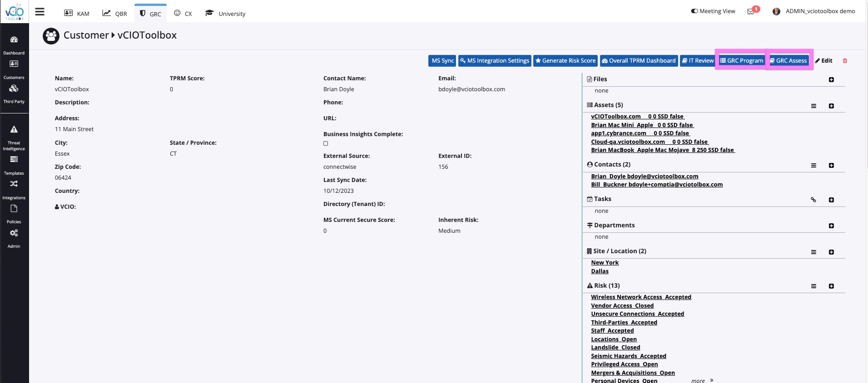868x383 pixels.
Task: Open the Risk list menu icon
Action: [x=813, y=286]
